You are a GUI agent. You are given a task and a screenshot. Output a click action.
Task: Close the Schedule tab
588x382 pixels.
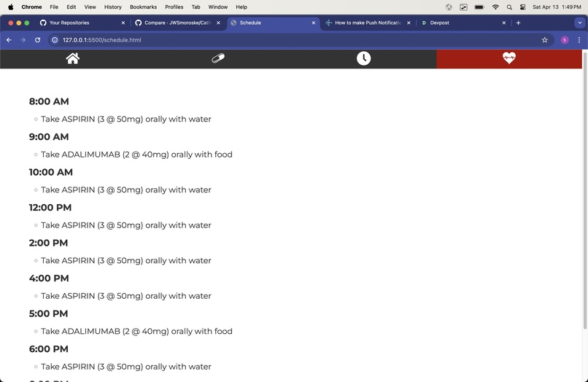[314, 23]
